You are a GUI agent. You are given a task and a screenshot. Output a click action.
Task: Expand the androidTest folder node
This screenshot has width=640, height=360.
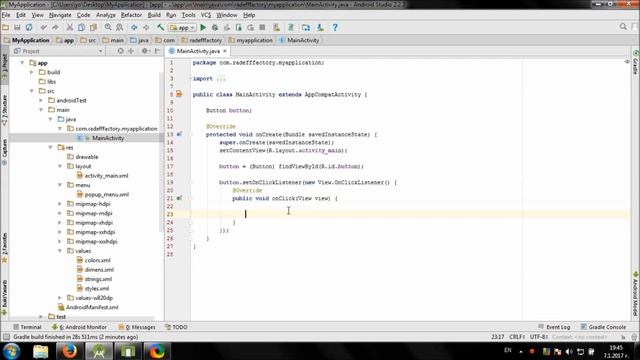[x=41, y=100]
